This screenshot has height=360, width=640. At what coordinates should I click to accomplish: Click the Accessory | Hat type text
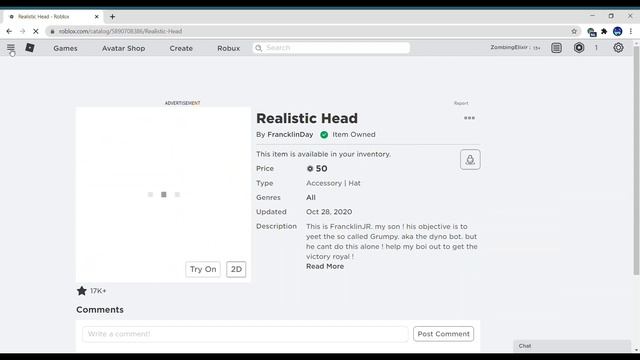pyautogui.click(x=333, y=183)
